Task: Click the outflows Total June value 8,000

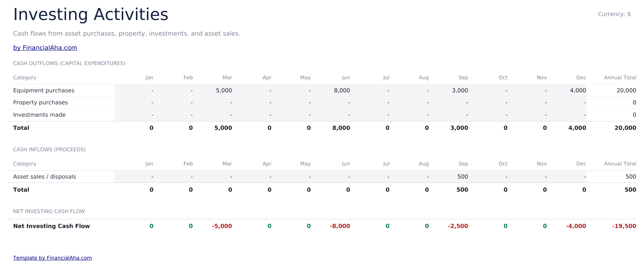Action: pos(341,128)
